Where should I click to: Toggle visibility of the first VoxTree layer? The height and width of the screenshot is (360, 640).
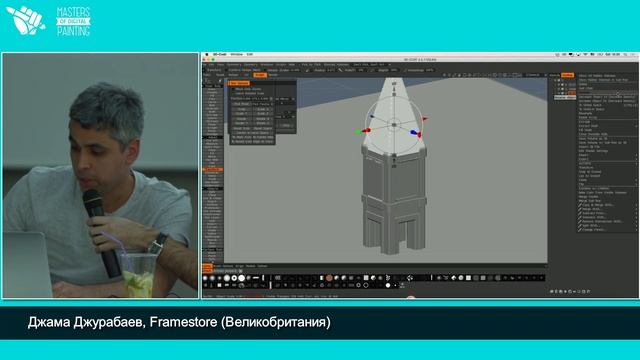[x=559, y=80]
